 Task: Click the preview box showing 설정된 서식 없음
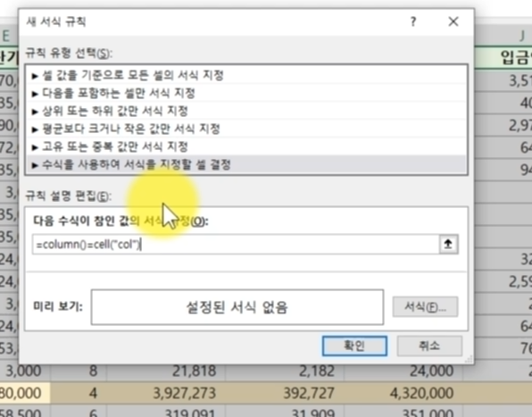[237, 307]
